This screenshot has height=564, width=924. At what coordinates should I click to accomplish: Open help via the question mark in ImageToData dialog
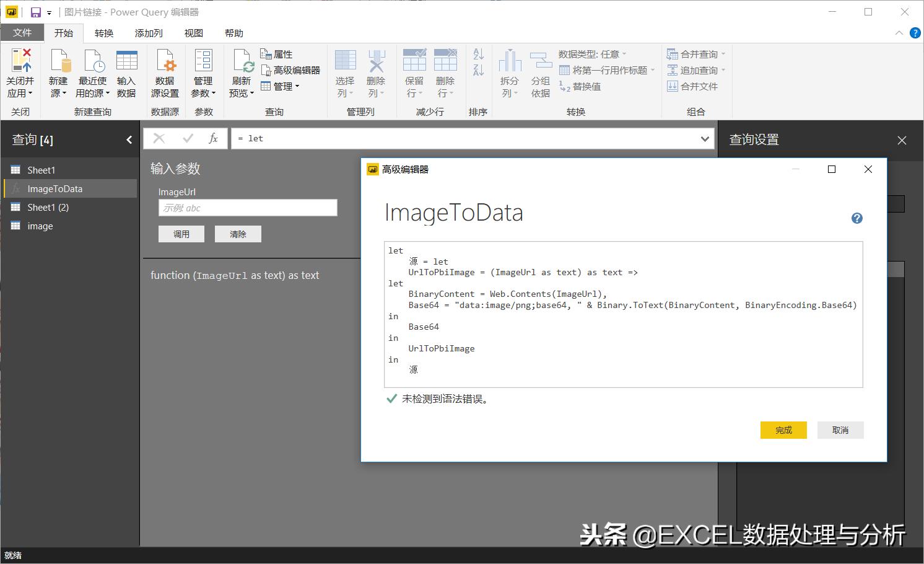pyautogui.click(x=856, y=218)
